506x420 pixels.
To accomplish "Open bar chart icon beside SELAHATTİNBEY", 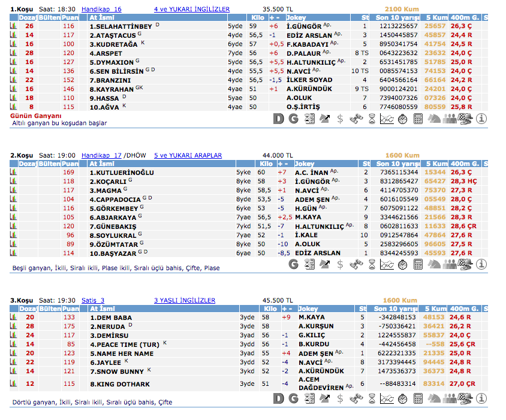I will (x=13, y=26).
